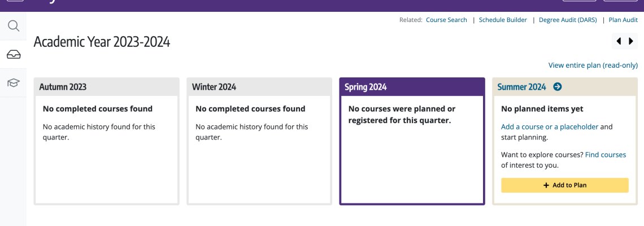Click the circled arrow beside Summer 2024
Screen dimensions: 644x226
[x=558, y=86]
